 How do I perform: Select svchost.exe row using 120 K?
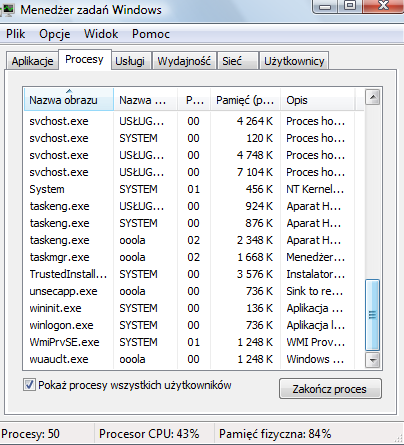point(193,138)
